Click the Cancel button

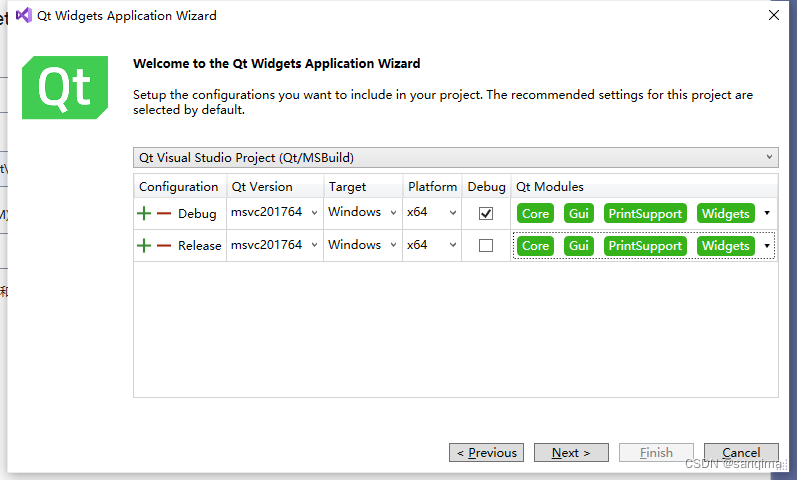741,453
